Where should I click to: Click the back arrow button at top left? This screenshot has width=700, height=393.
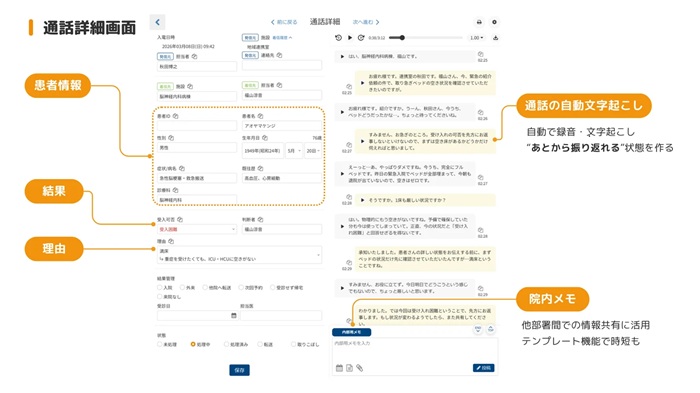[x=157, y=22]
